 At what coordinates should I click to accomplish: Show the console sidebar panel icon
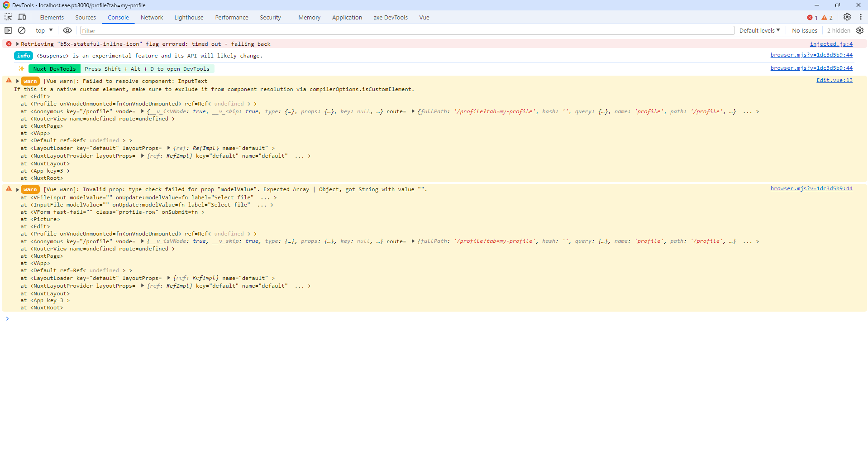tap(8, 30)
